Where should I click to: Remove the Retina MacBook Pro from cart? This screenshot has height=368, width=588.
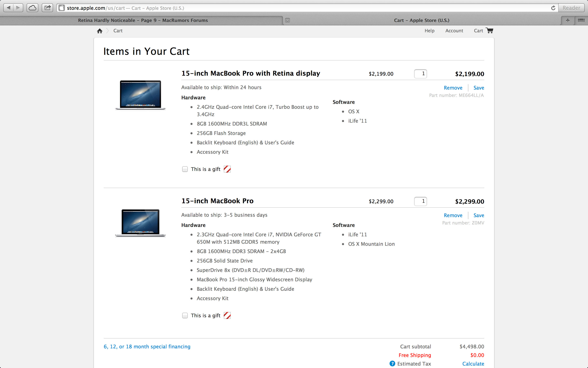[453, 88]
